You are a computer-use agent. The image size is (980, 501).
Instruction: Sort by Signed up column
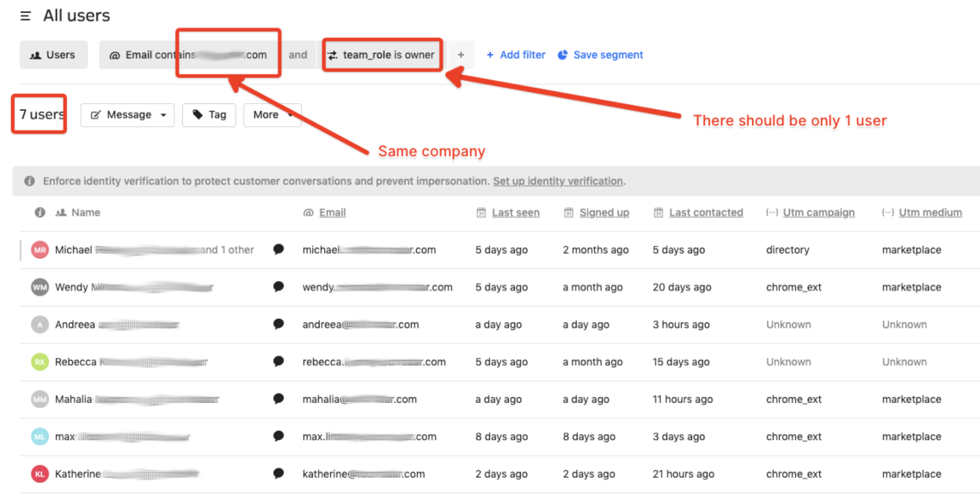(x=597, y=212)
